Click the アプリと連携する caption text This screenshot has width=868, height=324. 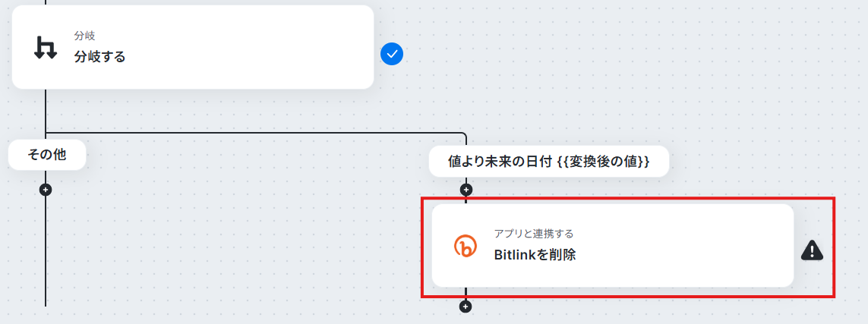(x=534, y=233)
